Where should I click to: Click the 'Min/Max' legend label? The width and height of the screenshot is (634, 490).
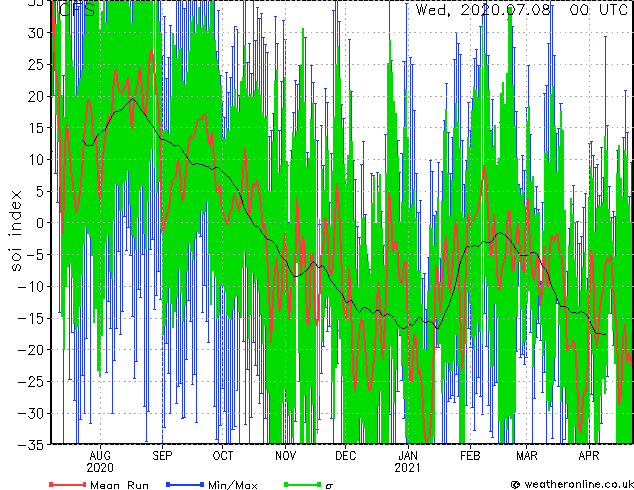232,485
